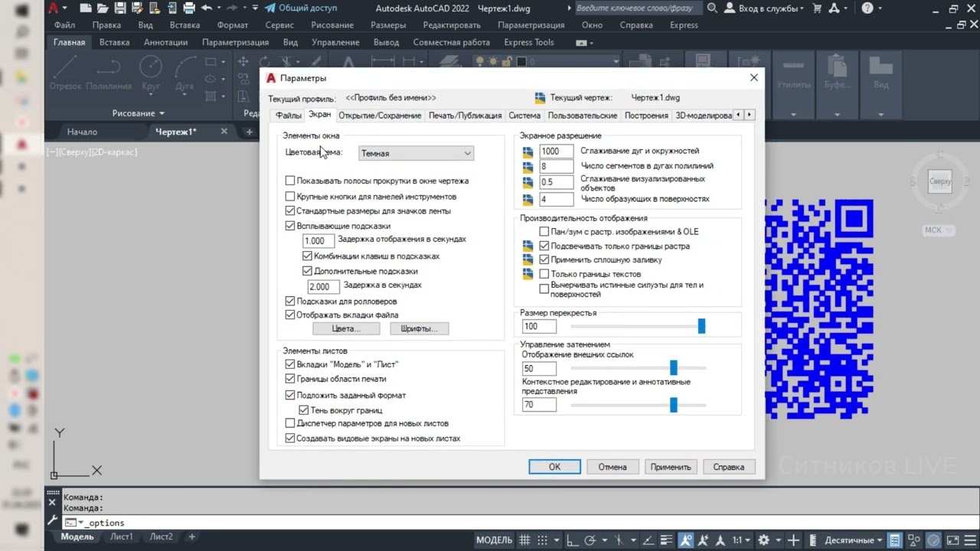Switch to the Файлы tab
Image resolution: width=980 pixels, height=551 pixels.
tap(289, 116)
